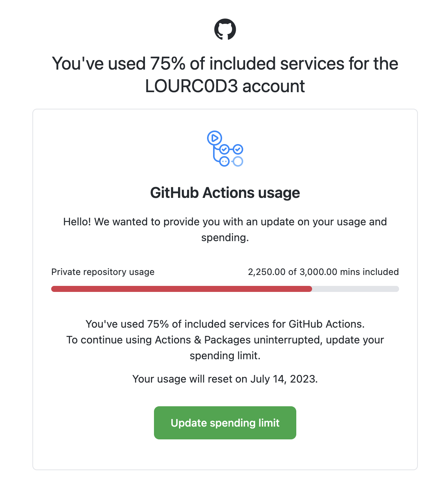Click the "2,250.00 of 3,000.00 mins included" text
This screenshot has width=448, height=480.
tap(323, 272)
